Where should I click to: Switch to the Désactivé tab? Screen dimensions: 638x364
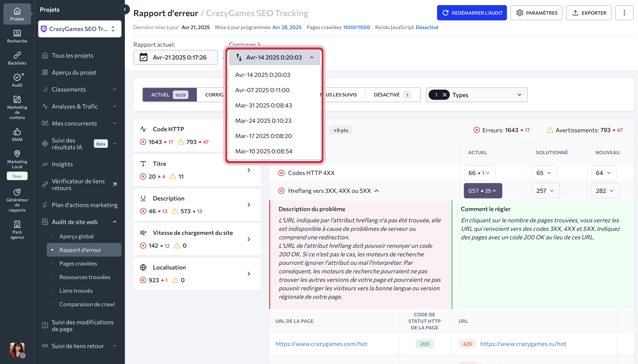coord(392,95)
